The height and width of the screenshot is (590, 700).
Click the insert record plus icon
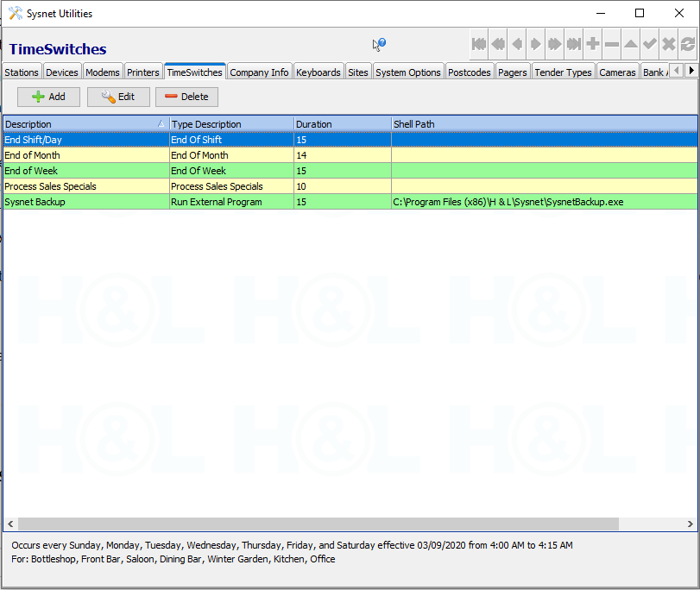click(x=593, y=44)
